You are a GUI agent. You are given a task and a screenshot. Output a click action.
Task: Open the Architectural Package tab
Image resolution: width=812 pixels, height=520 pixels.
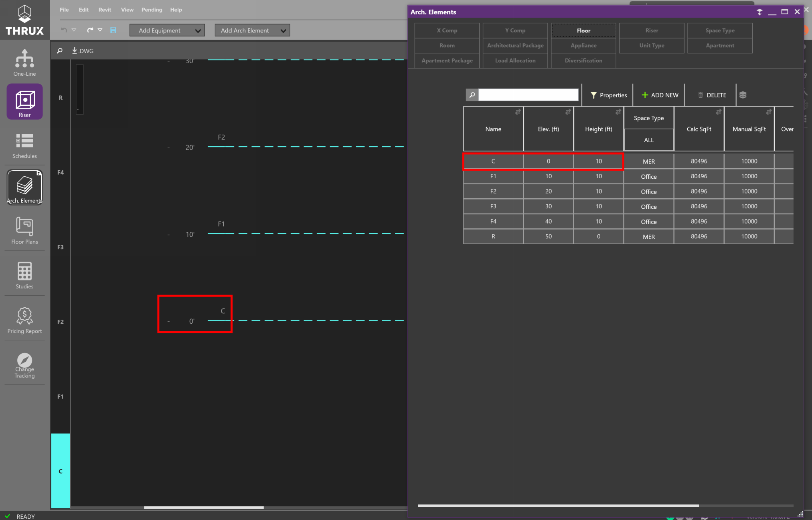(x=515, y=46)
